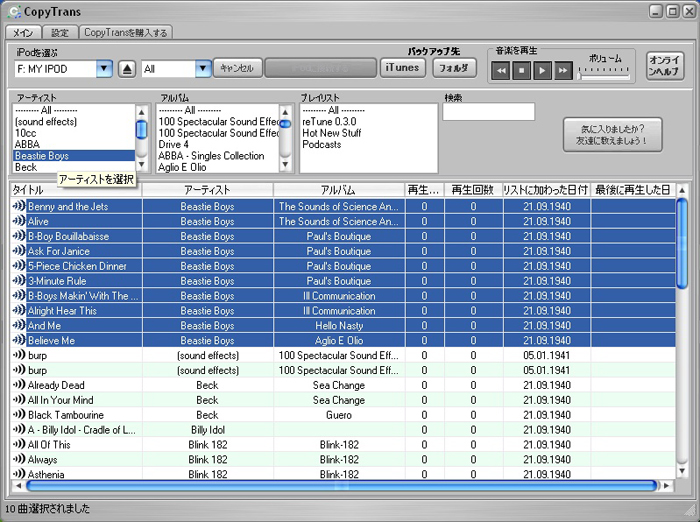
Task: Select Beck in the artist list
Action: click(x=74, y=167)
